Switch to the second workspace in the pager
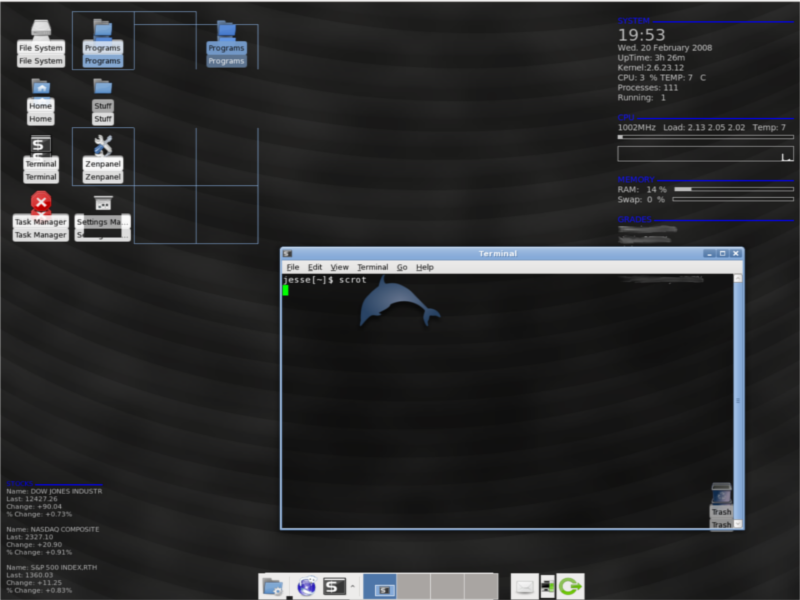The width and height of the screenshot is (800, 600). pos(414,586)
